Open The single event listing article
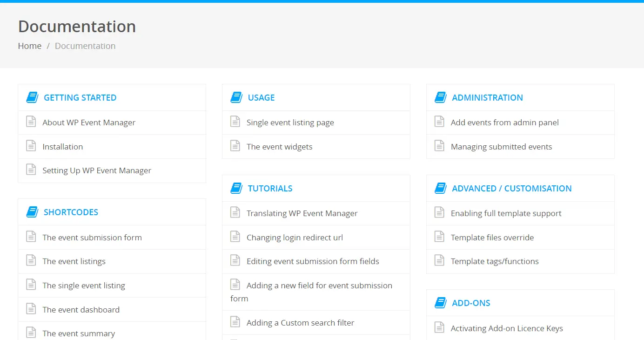Image resolution: width=644 pixels, height=340 pixels. (84, 286)
